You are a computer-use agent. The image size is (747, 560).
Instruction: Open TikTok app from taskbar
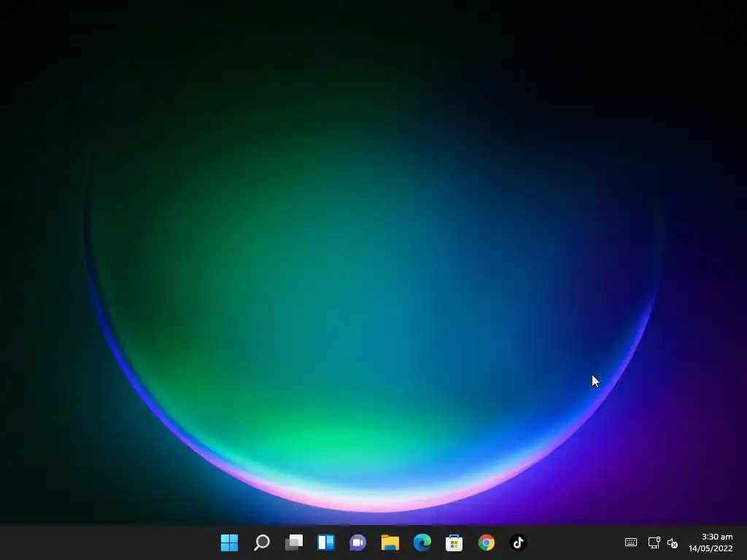coord(519,542)
